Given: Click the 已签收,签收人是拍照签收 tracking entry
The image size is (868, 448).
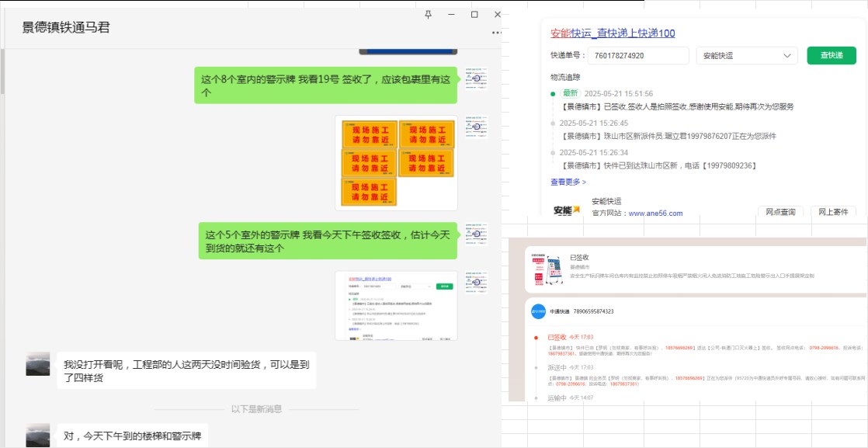Looking at the screenshot, I should (x=678, y=106).
